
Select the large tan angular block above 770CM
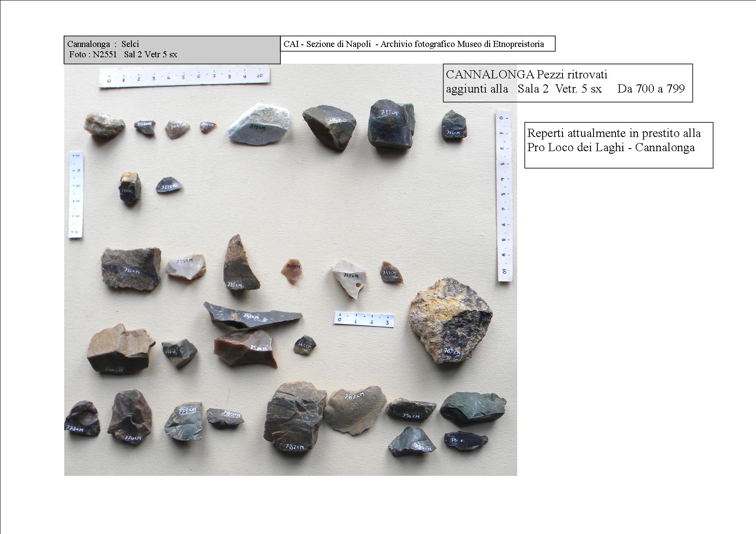tap(121, 348)
